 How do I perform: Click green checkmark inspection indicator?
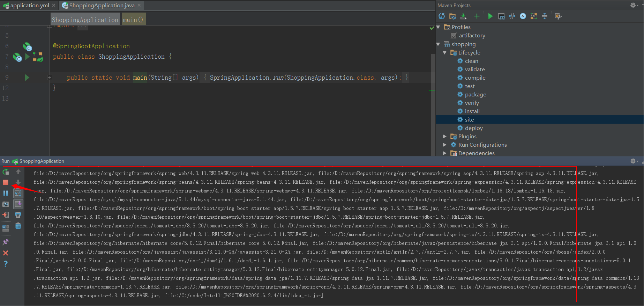coord(432,28)
